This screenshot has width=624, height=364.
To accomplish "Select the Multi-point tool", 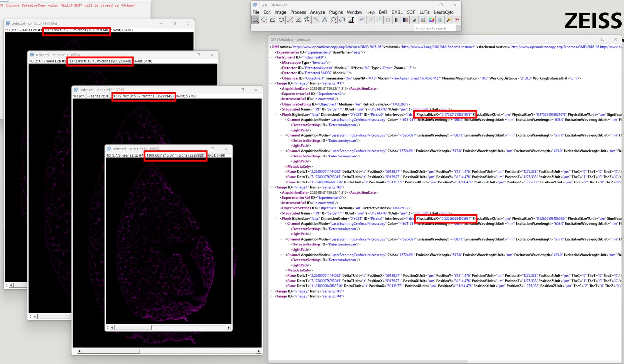I will (x=307, y=20).
